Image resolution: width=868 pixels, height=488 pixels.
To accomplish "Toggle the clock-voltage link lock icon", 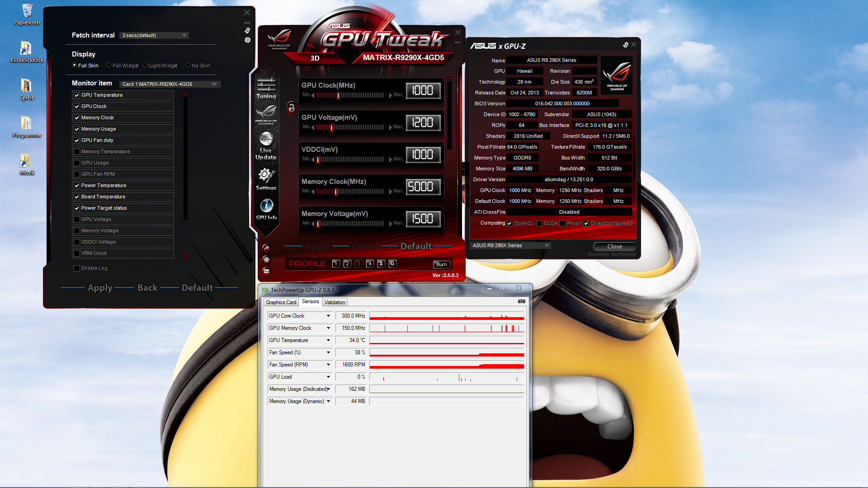I will 292,108.
